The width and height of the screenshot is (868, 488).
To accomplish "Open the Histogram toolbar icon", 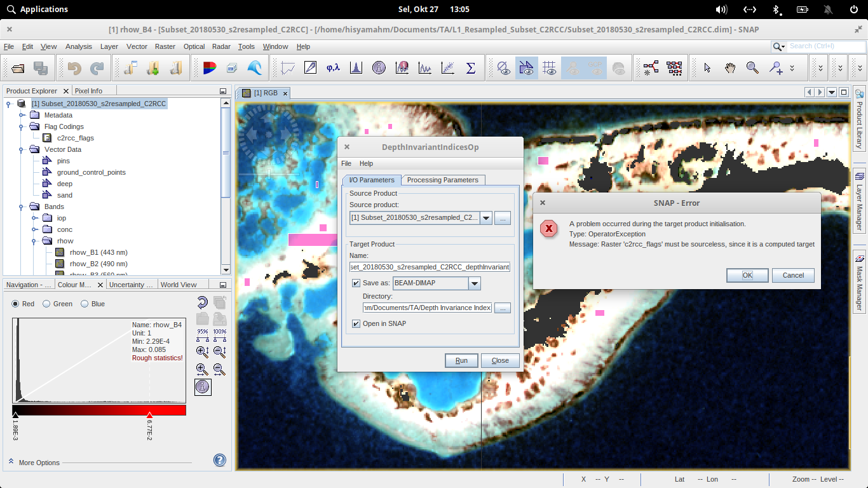I will pos(356,68).
